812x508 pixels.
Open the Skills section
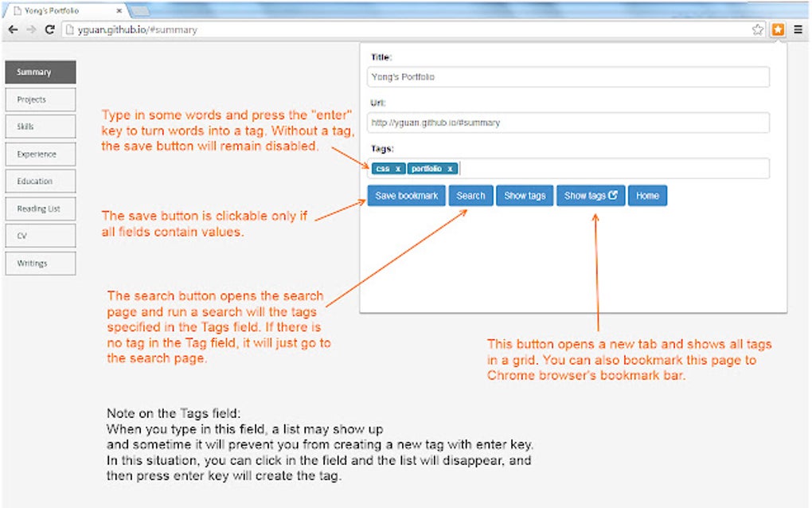(x=40, y=126)
